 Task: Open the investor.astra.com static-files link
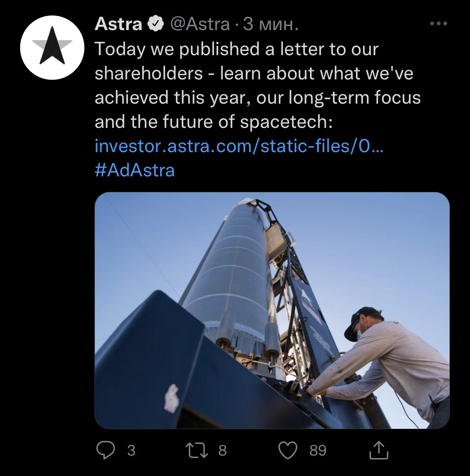pyautogui.click(x=239, y=146)
